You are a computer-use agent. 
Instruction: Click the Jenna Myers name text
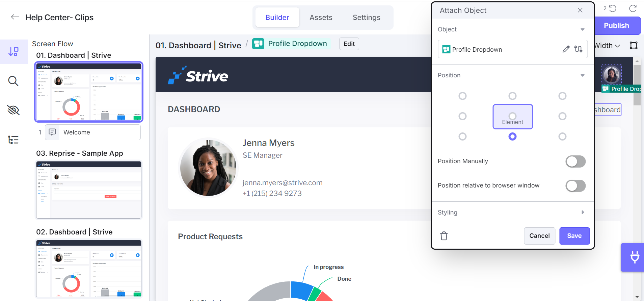click(x=268, y=143)
